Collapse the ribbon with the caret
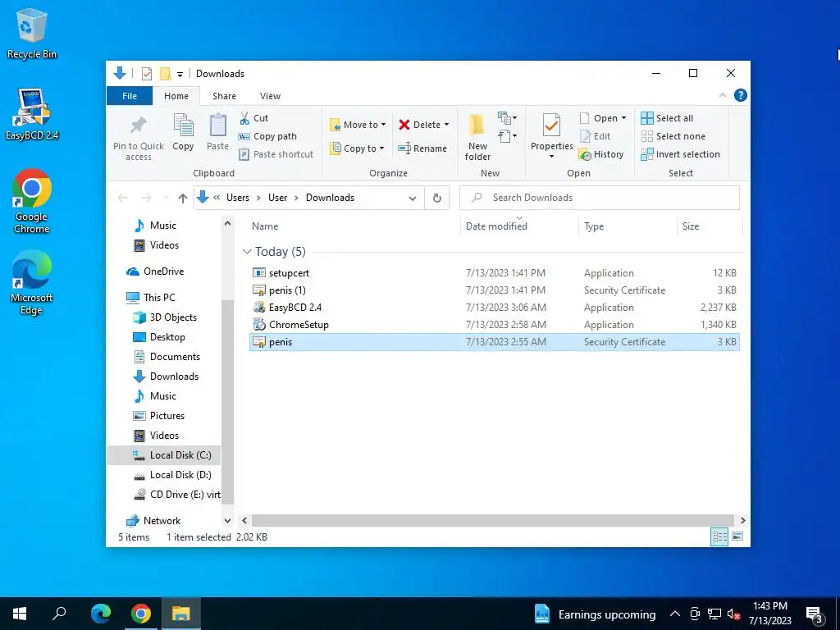The height and width of the screenshot is (630, 840). click(722, 95)
